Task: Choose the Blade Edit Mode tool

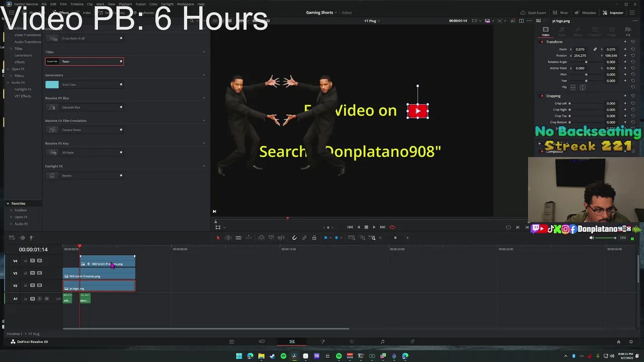Action: (238, 238)
